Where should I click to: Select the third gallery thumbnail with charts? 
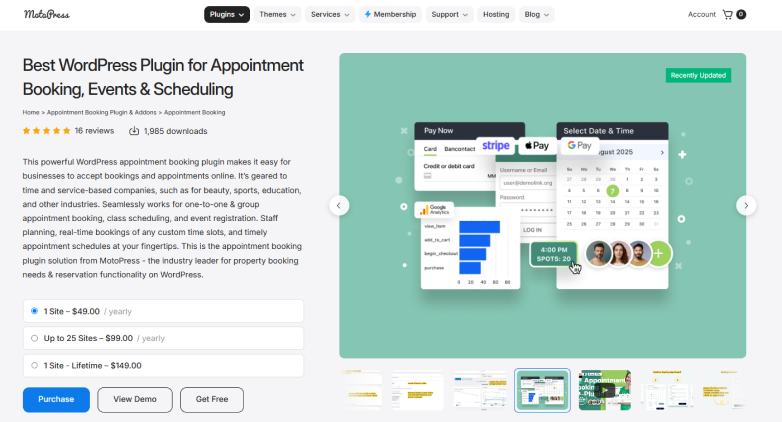pyautogui.click(x=480, y=390)
